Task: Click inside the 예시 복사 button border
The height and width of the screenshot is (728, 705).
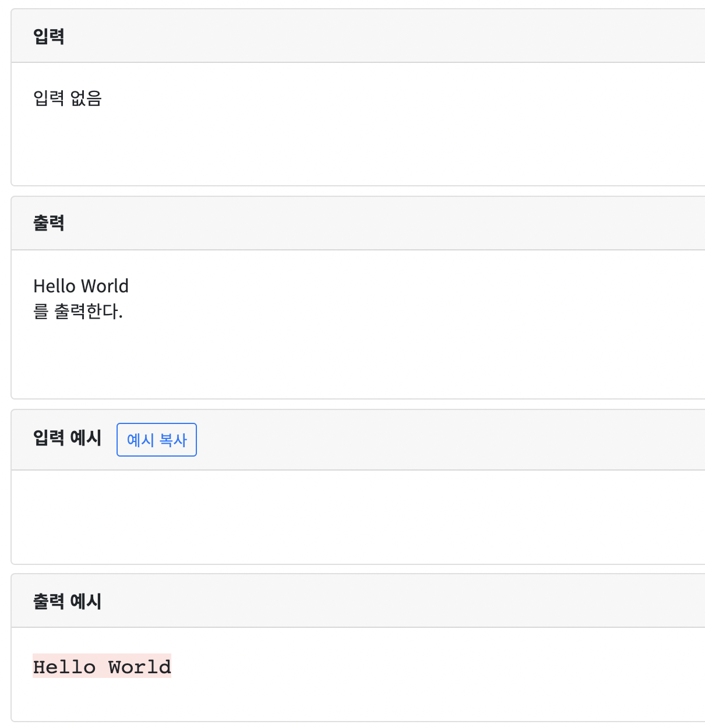Action: click(x=156, y=440)
